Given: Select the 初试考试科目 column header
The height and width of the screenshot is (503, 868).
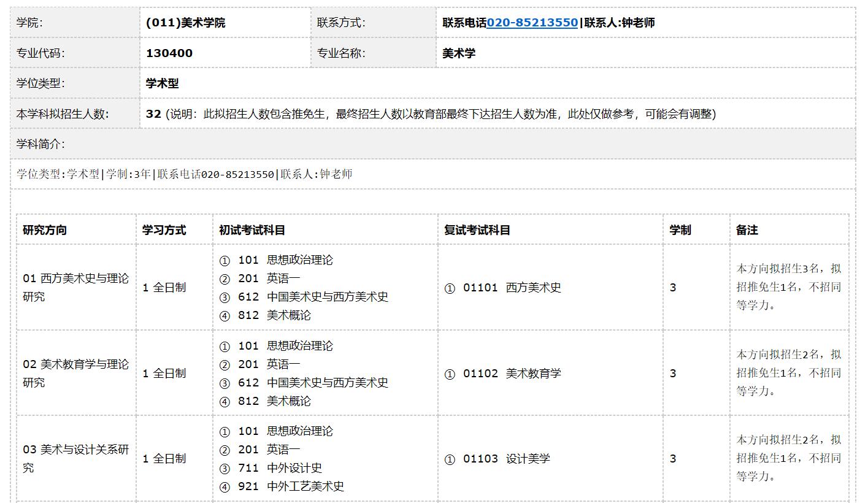Looking at the screenshot, I should coord(252,230).
